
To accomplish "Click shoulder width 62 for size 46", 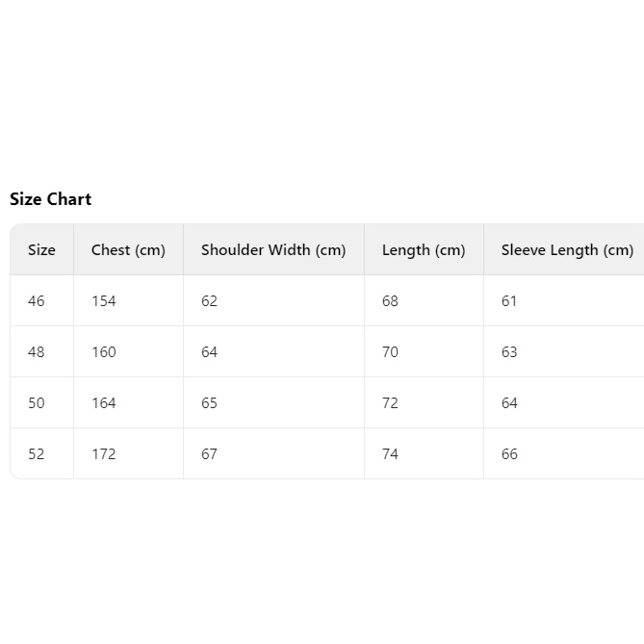I will (x=209, y=301).
